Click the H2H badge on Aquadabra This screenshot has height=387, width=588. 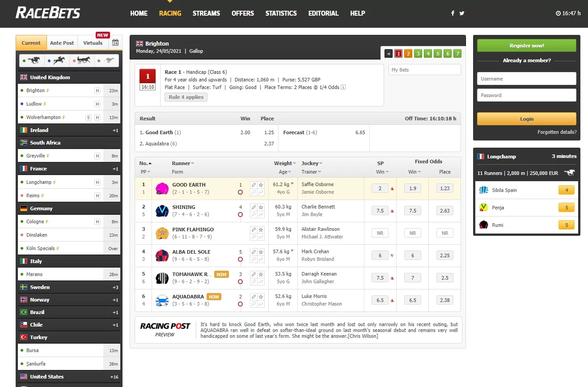click(214, 297)
